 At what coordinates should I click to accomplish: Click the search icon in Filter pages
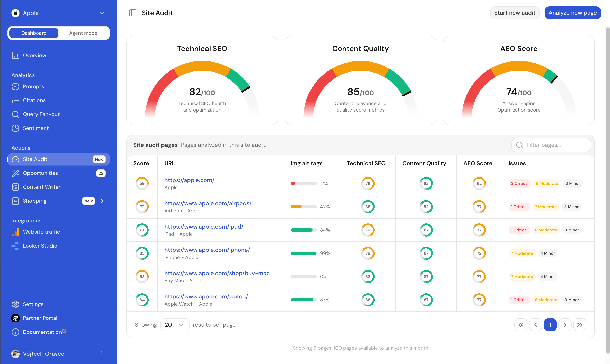519,145
